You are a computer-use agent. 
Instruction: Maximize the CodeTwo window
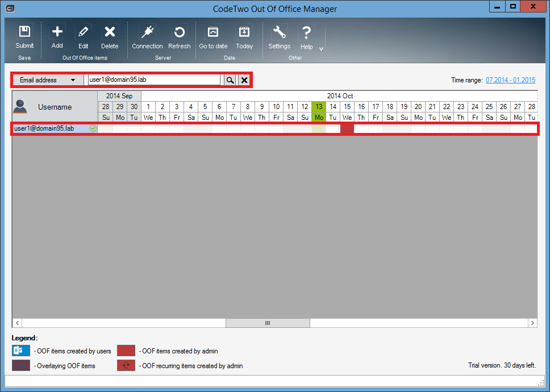(513, 6)
